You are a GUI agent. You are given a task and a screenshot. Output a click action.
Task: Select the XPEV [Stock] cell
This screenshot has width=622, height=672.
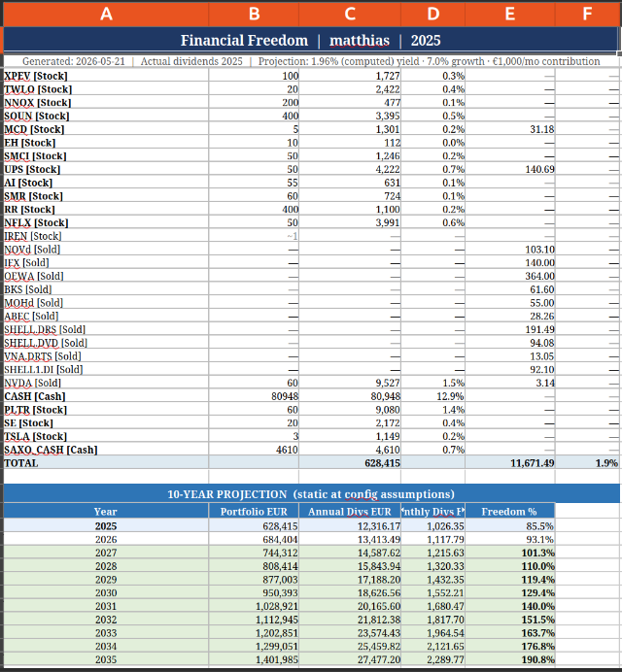[x=106, y=76]
